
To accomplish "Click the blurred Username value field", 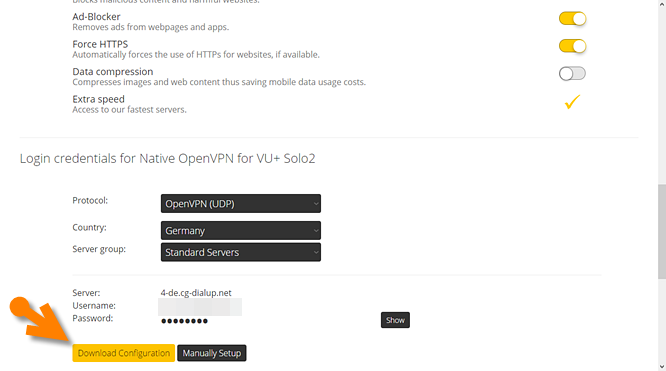I will [x=200, y=307].
